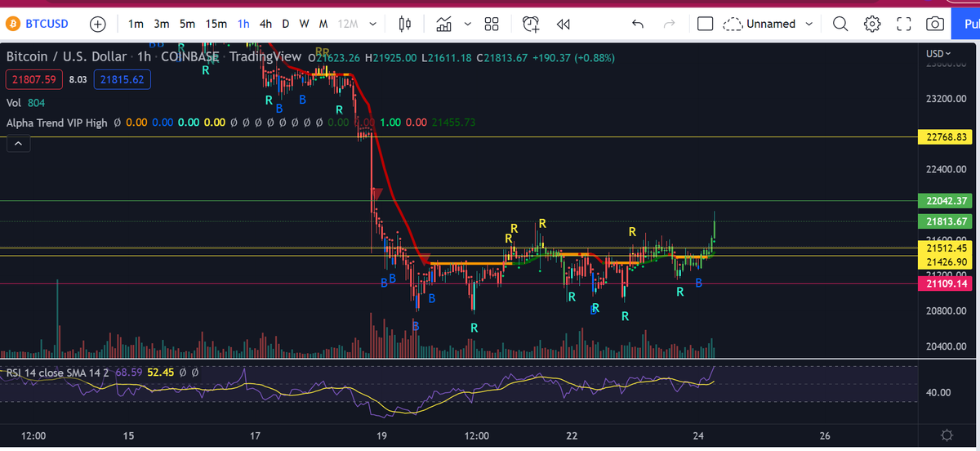Viewport: 980px width, 451px height.
Task: Toggle fullscreen mode icon
Action: pyautogui.click(x=904, y=24)
